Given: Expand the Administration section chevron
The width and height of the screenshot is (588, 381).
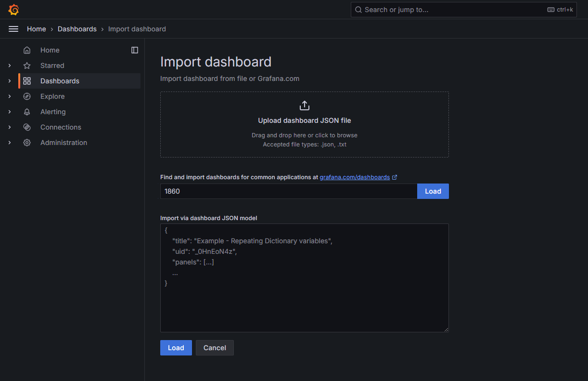Looking at the screenshot, I should point(10,143).
